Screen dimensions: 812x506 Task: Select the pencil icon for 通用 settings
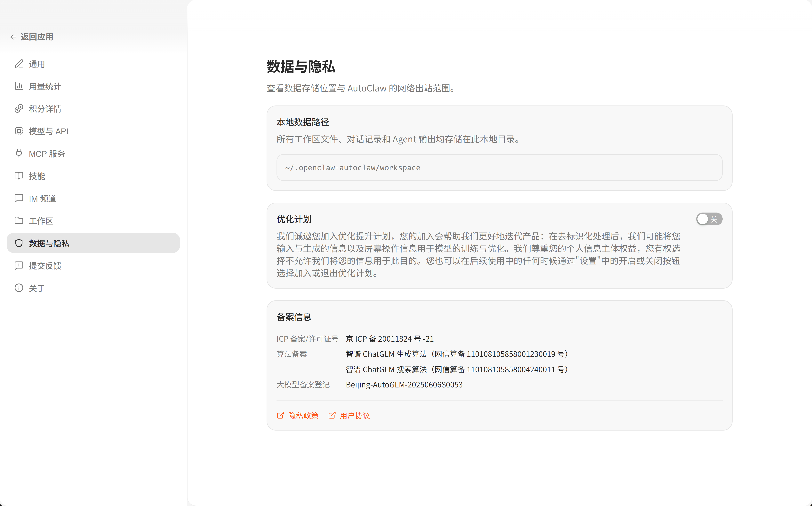pyautogui.click(x=19, y=64)
